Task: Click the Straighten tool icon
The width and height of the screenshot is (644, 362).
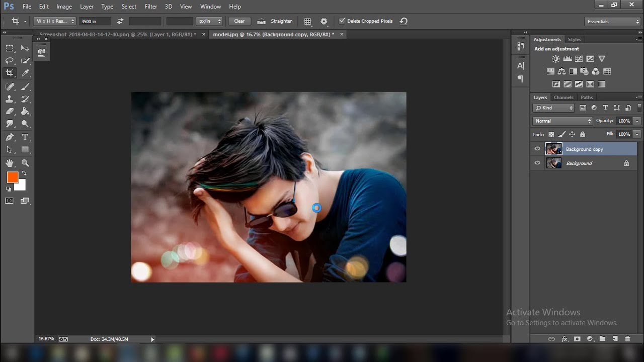Action: 261,21
